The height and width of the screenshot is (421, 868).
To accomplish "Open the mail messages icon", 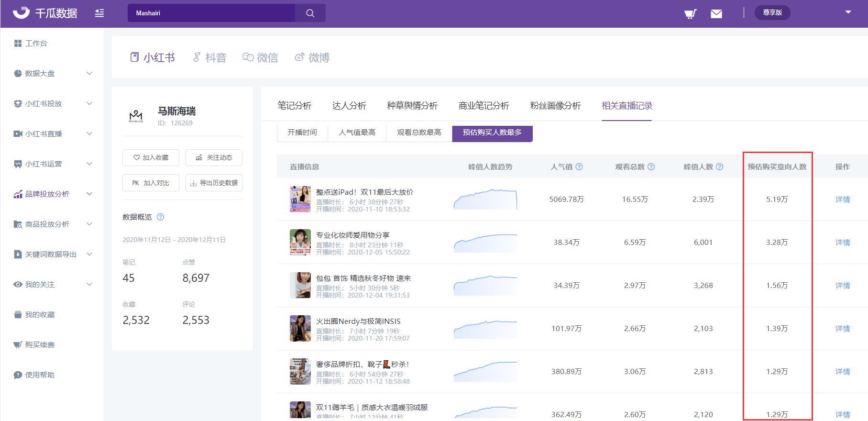I will 716,13.
